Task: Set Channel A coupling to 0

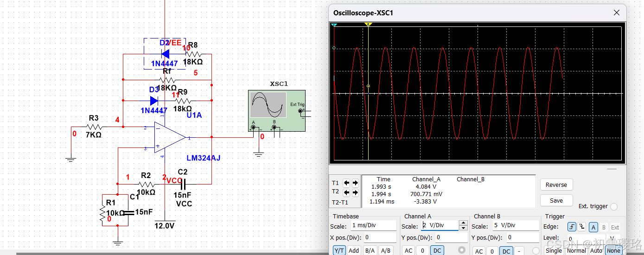Action: 422,250
